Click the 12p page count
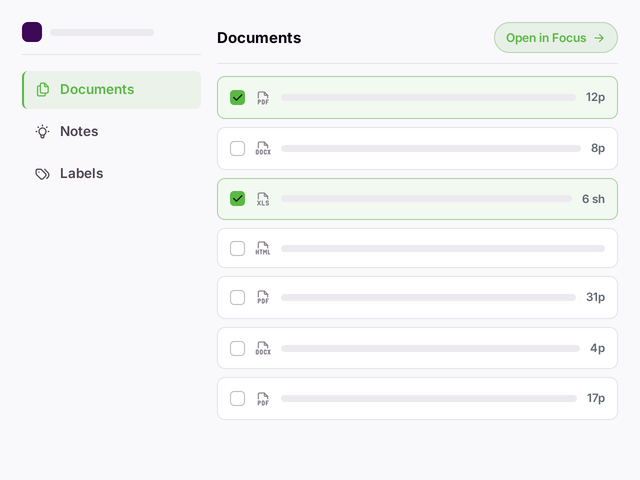This screenshot has width=640, height=480. (595, 98)
